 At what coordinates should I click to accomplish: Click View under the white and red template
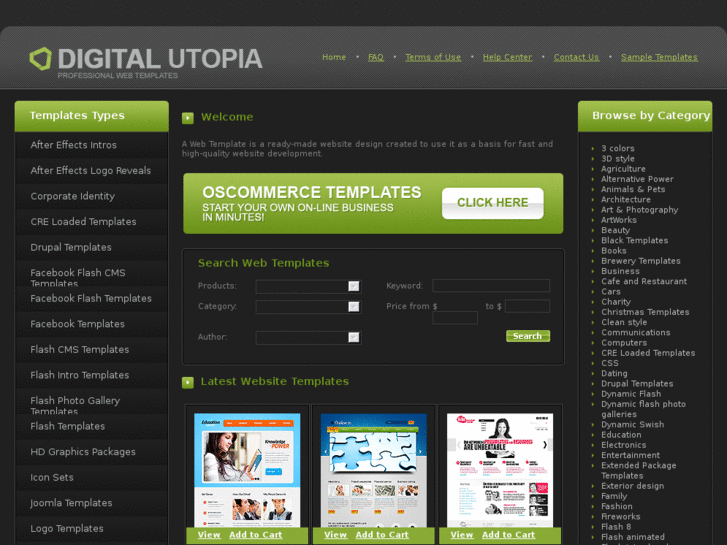(x=462, y=535)
